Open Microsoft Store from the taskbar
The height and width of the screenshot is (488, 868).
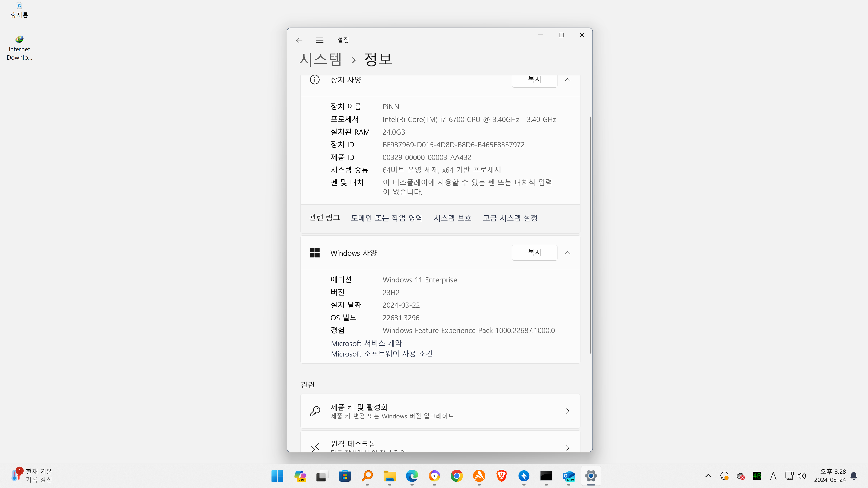tap(344, 476)
